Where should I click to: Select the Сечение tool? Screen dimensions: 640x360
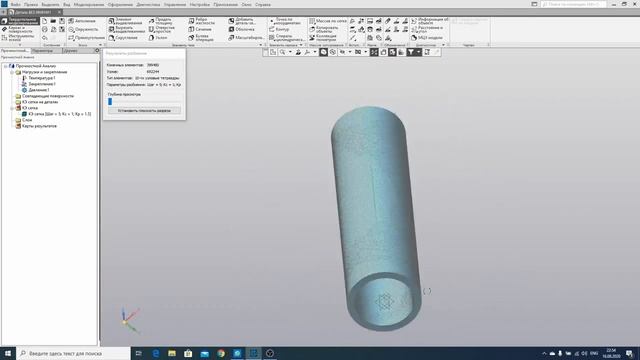[200, 29]
